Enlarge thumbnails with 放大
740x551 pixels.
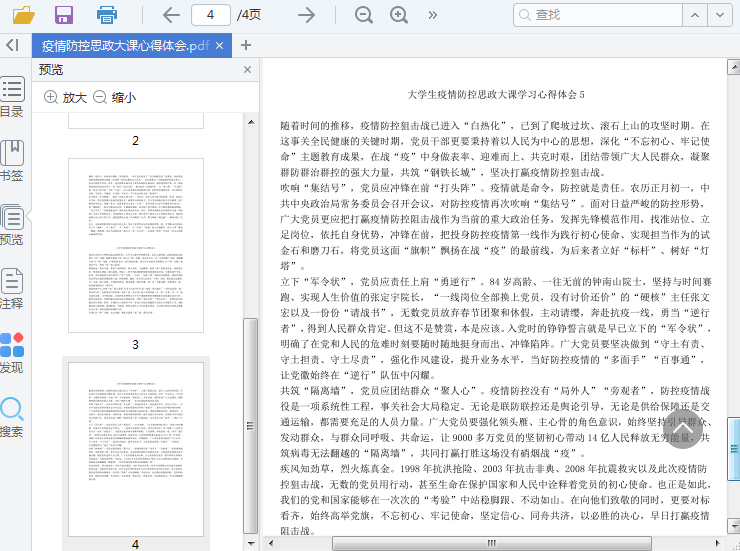pyautogui.click(x=66, y=98)
